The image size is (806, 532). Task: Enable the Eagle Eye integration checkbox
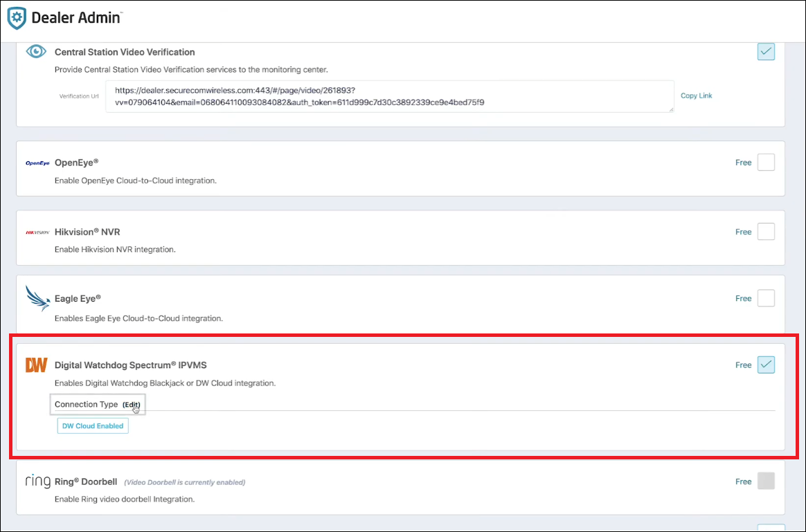[766, 298]
